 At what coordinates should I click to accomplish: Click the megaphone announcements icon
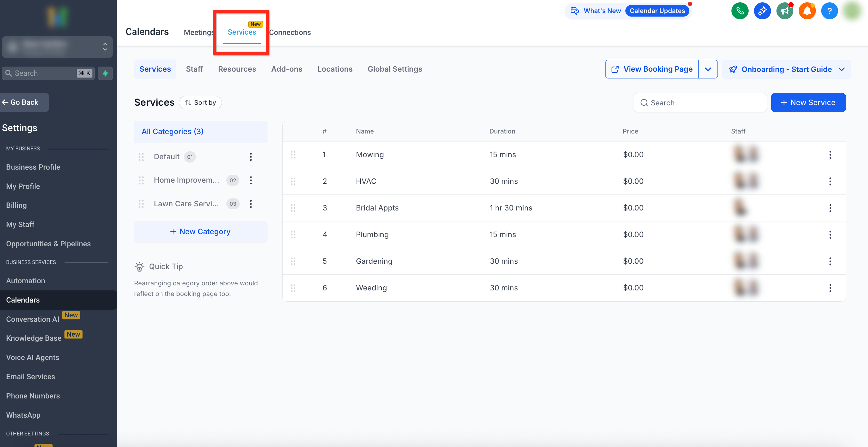(785, 11)
